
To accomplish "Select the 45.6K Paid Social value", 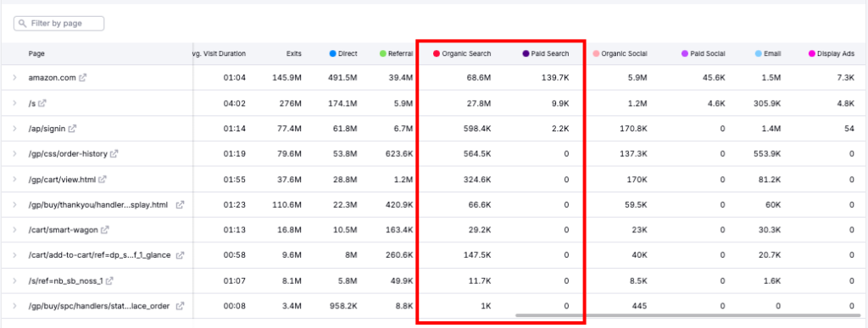I will [x=715, y=78].
